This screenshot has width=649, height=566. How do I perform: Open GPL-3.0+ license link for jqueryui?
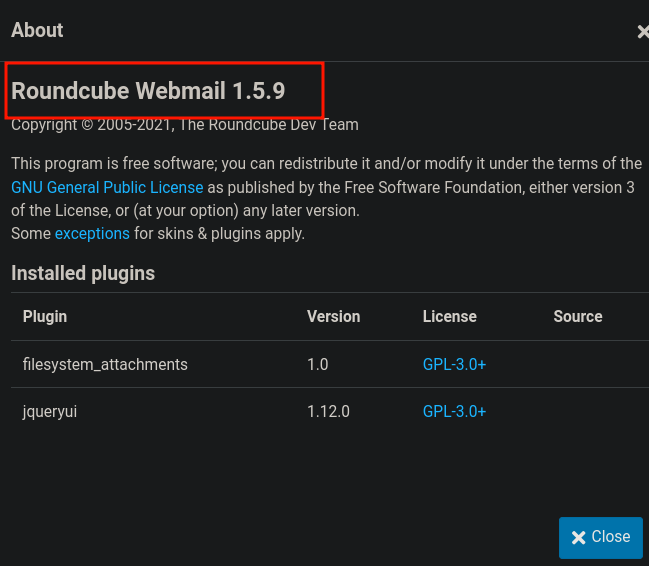(454, 412)
